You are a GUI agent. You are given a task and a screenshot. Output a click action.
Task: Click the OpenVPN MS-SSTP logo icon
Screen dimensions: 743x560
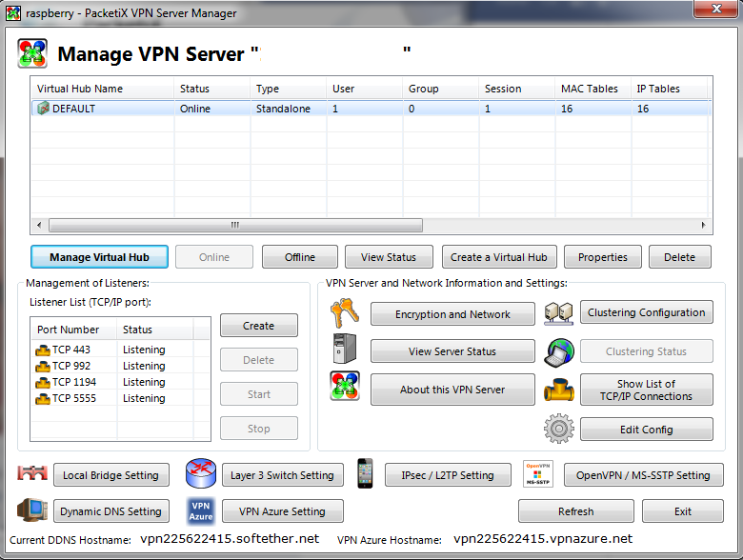[x=538, y=473]
